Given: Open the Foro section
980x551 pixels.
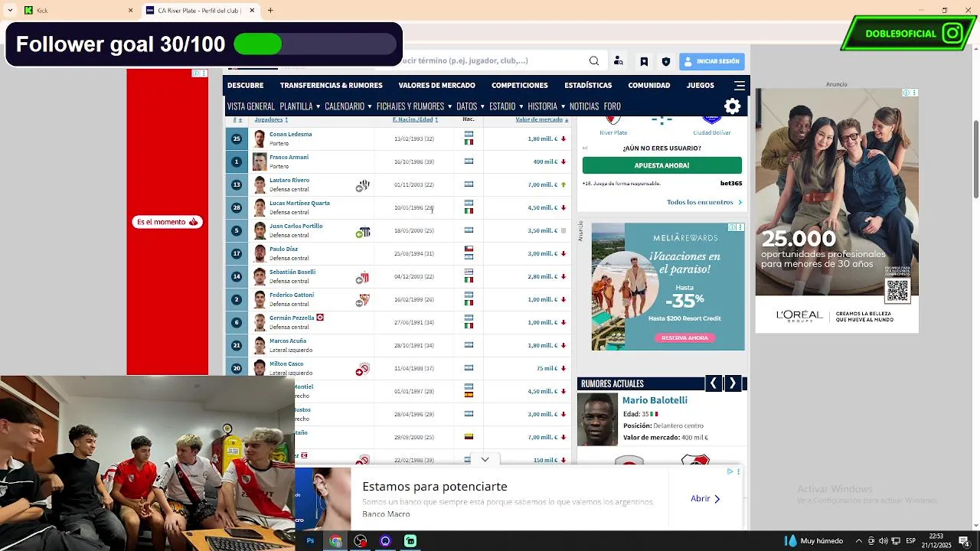Looking at the screenshot, I should click(x=612, y=106).
